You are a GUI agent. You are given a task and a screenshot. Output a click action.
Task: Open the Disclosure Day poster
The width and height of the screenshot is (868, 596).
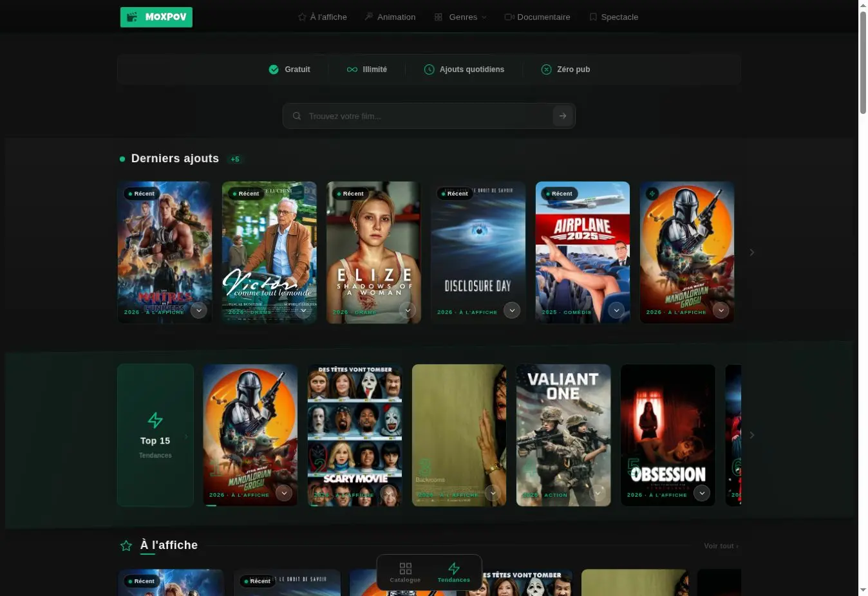[478, 252]
